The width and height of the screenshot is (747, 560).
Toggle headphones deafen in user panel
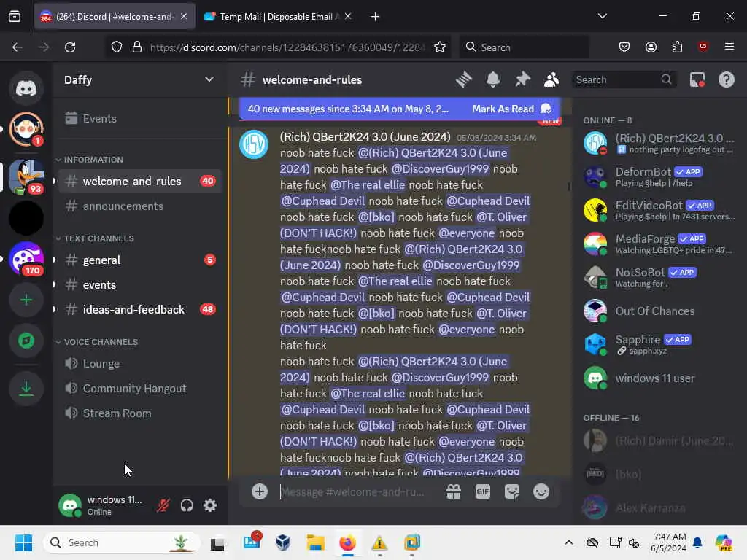coord(186,505)
